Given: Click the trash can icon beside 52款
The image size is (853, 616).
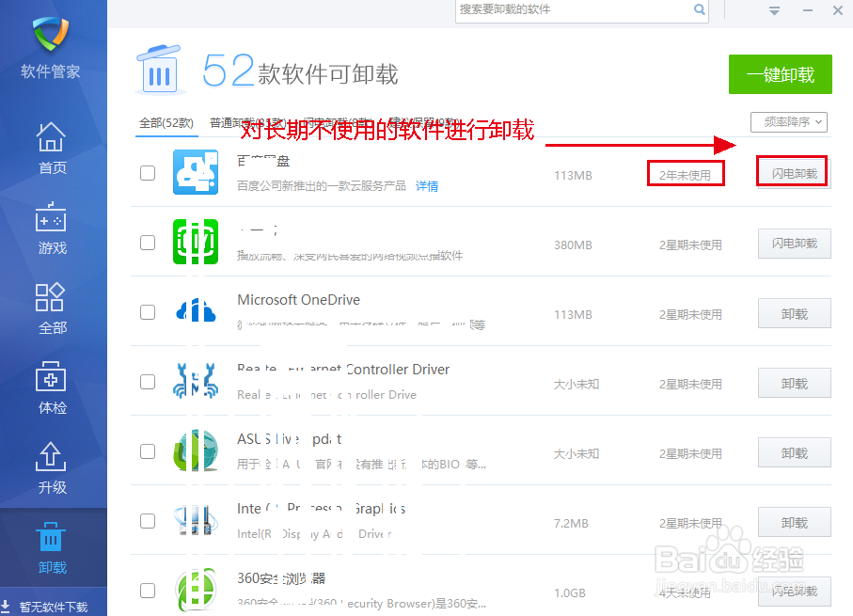Looking at the screenshot, I should tap(159, 70).
